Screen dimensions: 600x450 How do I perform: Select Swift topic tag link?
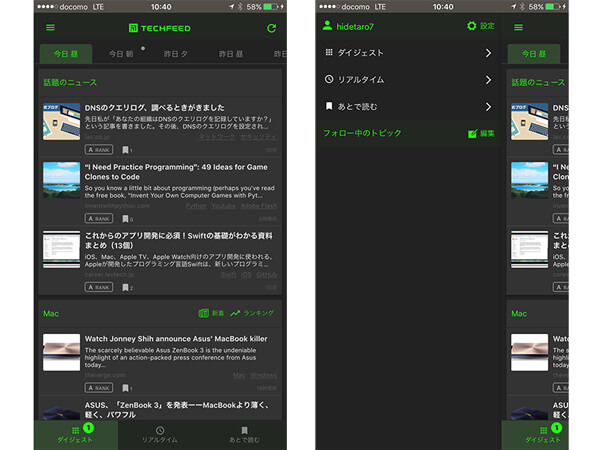click(228, 275)
